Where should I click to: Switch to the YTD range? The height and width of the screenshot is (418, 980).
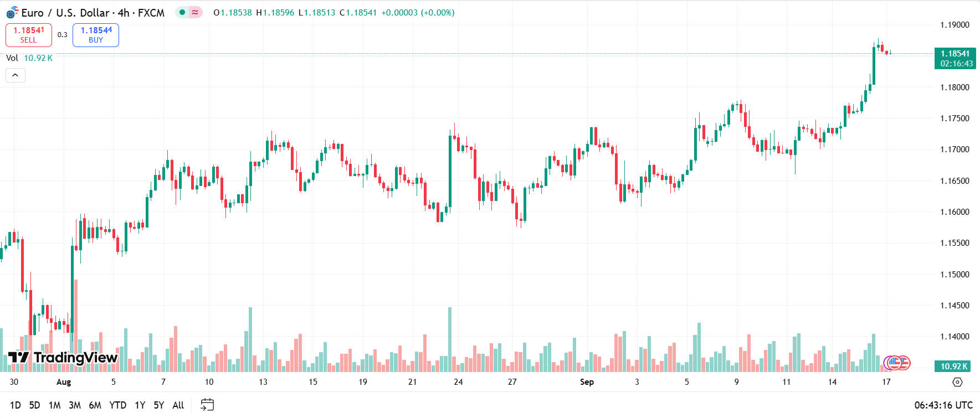[117, 405]
